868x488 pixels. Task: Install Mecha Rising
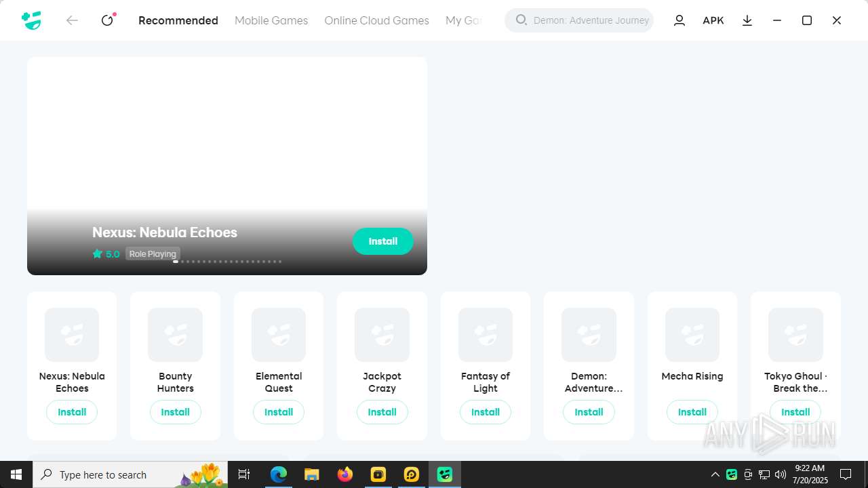[692, 412]
